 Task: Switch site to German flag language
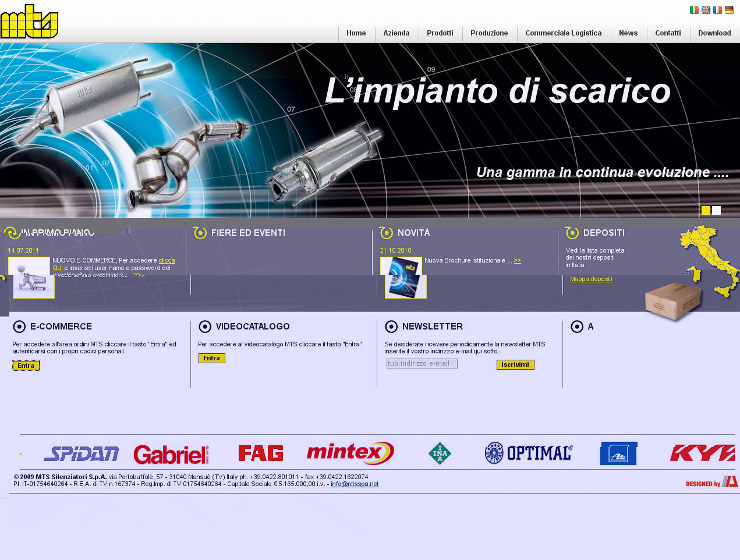(729, 10)
